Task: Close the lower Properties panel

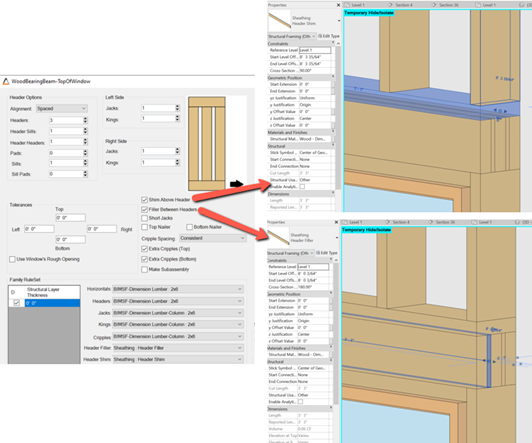Action: pyautogui.click(x=336, y=222)
